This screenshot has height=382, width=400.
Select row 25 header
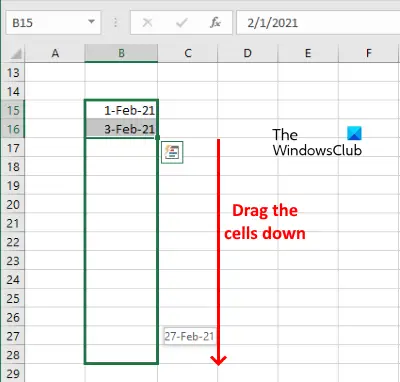coord(13,298)
